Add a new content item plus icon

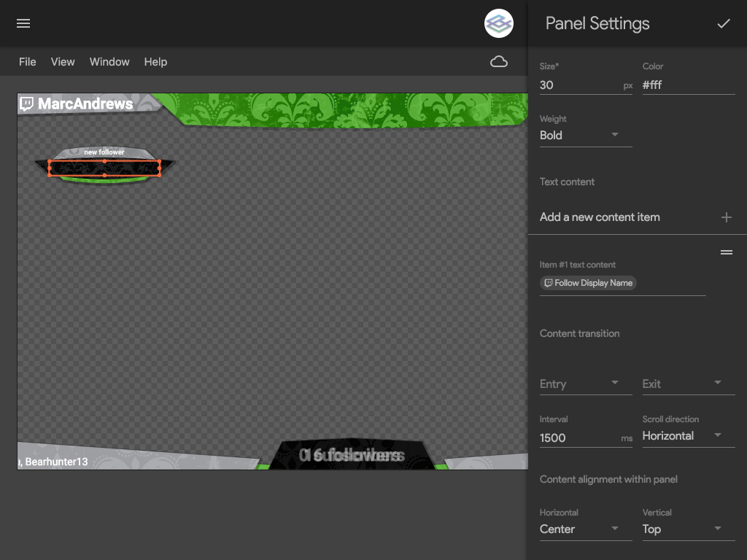(726, 217)
